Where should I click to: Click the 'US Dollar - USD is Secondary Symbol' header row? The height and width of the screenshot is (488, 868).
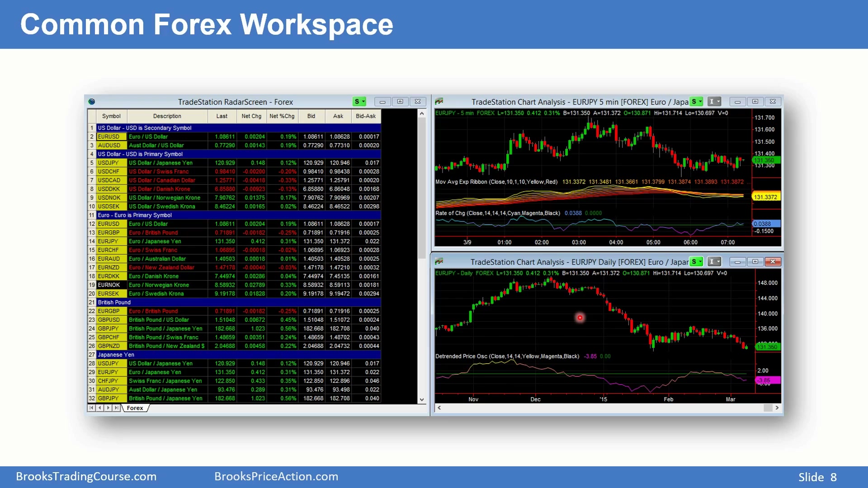point(239,128)
